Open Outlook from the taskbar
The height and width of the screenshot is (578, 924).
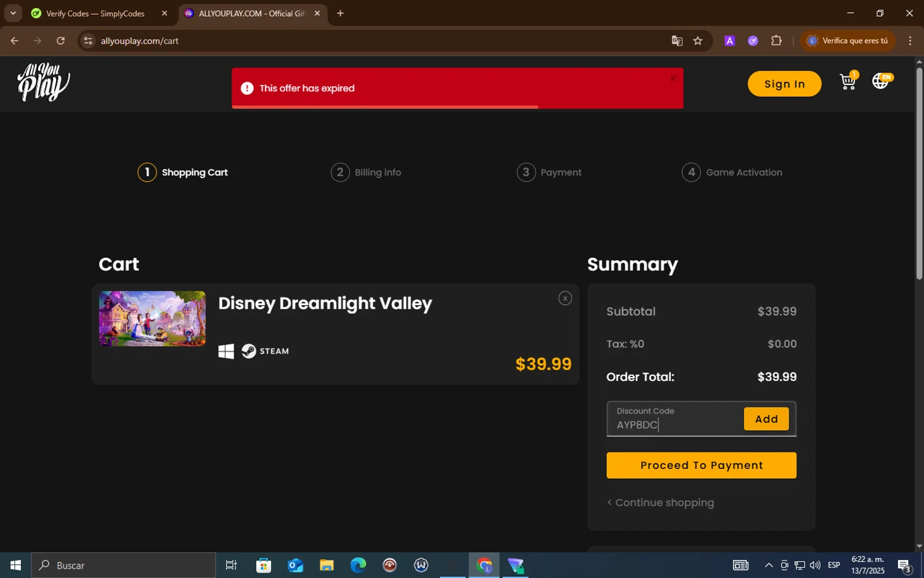point(295,565)
